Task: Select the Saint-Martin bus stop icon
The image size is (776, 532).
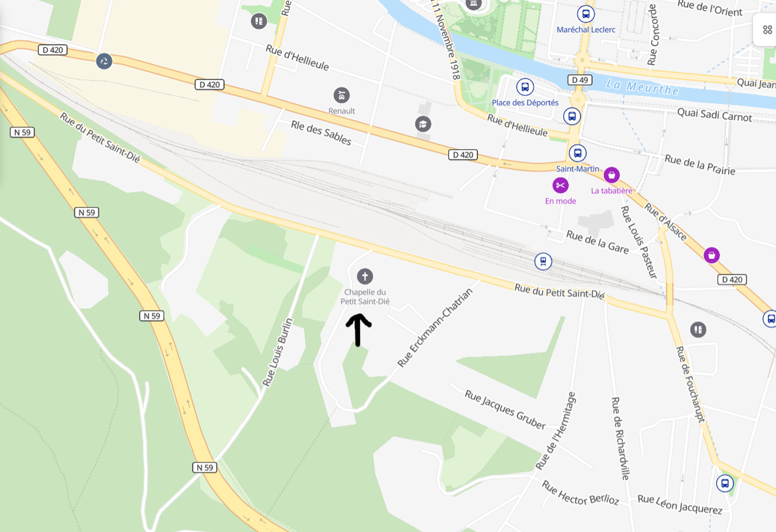Action: tap(578, 153)
